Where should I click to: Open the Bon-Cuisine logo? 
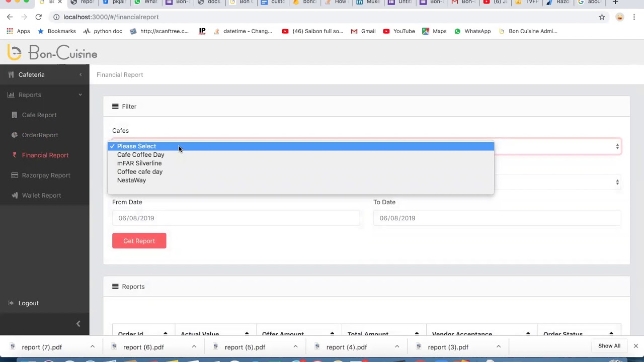52,52
